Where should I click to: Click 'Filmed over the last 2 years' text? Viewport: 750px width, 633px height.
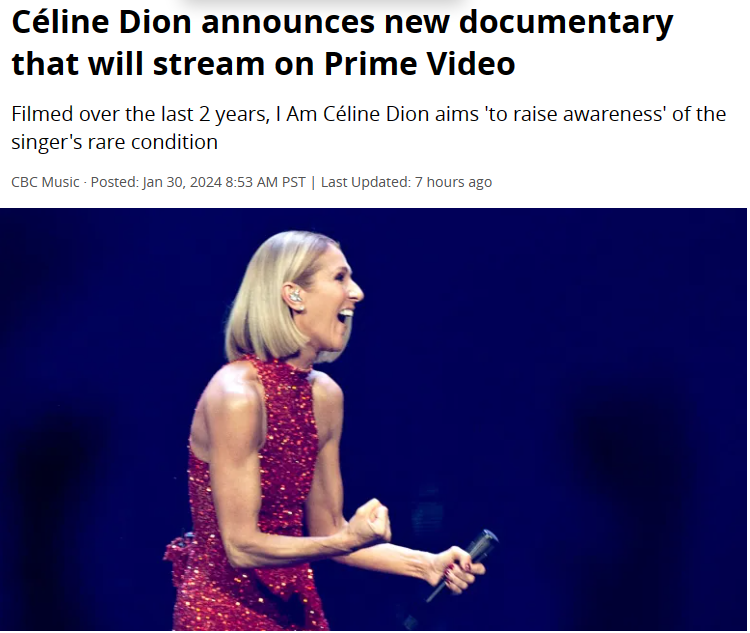tap(141, 115)
